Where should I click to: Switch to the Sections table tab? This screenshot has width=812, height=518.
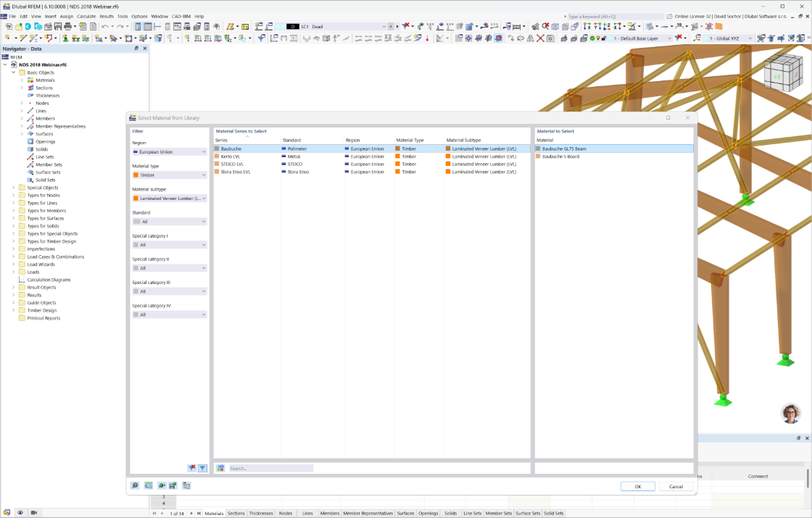click(x=236, y=514)
